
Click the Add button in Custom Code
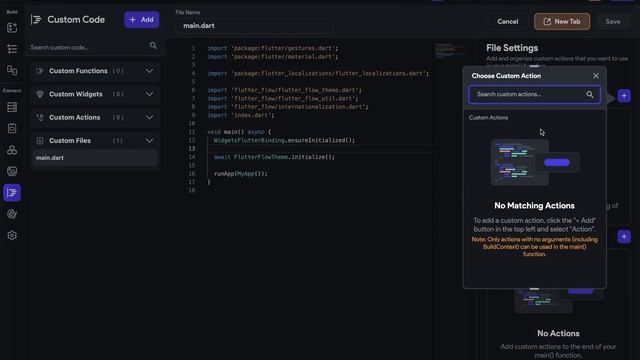[x=142, y=20]
